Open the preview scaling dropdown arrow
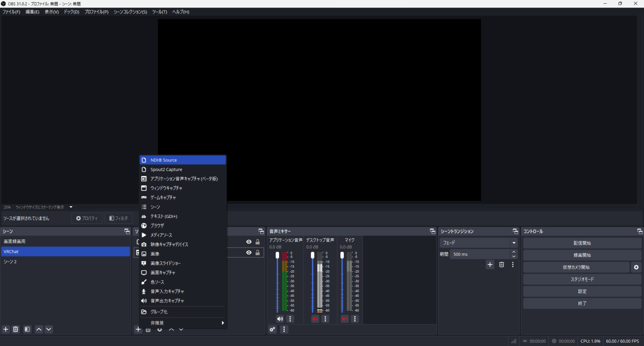 70,207
